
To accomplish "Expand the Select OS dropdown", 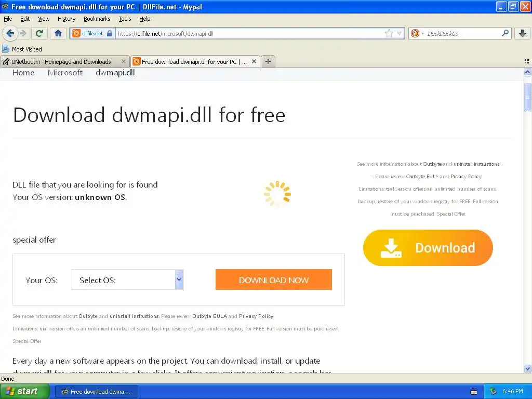I will click(x=128, y=280).
